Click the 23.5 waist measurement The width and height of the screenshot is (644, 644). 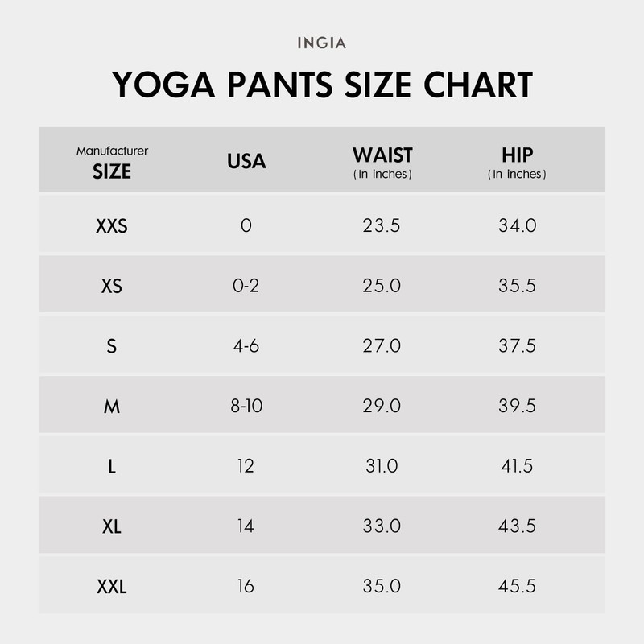pos(382,226)
